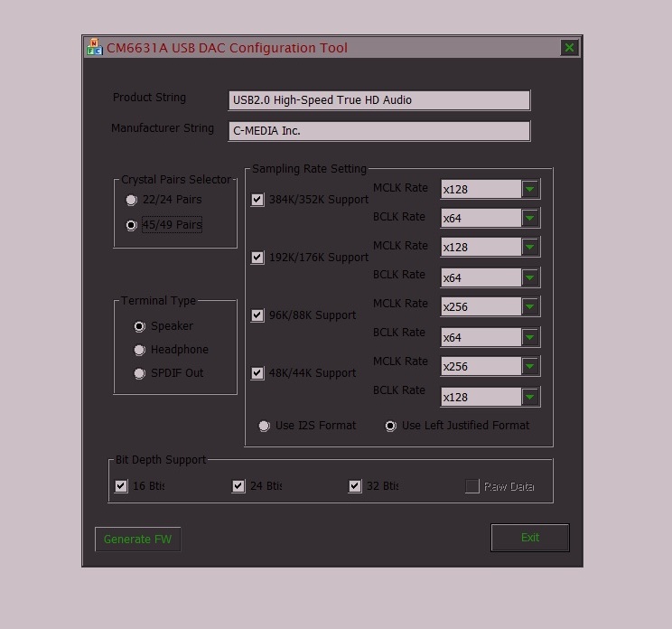672x629 pixels.
Task: Select the 45/49 Pairs radio button
Action: click(x=132, y=225)
